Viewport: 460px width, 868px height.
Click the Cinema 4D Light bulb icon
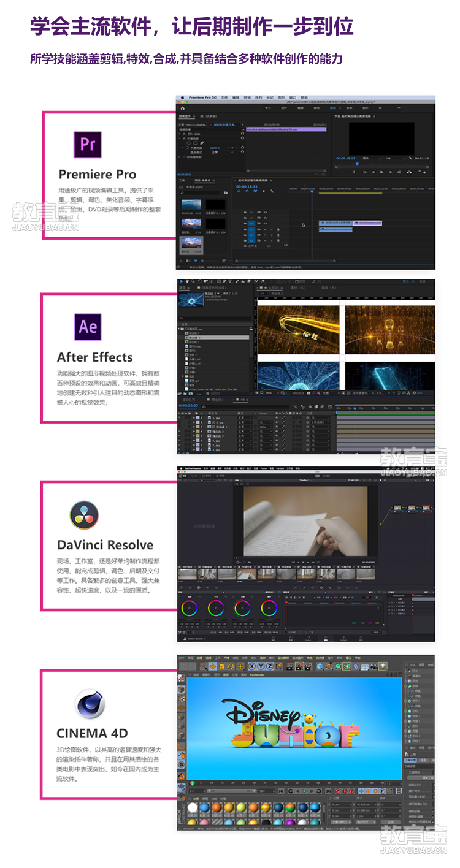383,666
